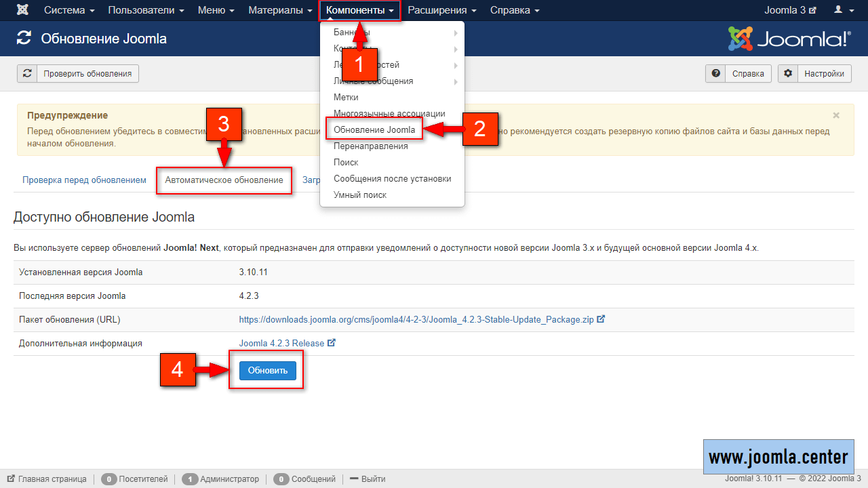The image size is (868, 488).
Task: Click the gear Settings icon
Action: click(x=787, y=74)
